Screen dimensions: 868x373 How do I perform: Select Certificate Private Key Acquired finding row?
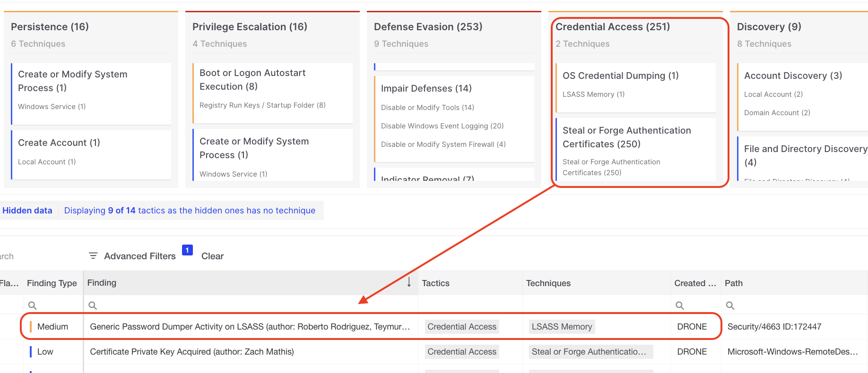pyautogui.click(x=191, y=352)
